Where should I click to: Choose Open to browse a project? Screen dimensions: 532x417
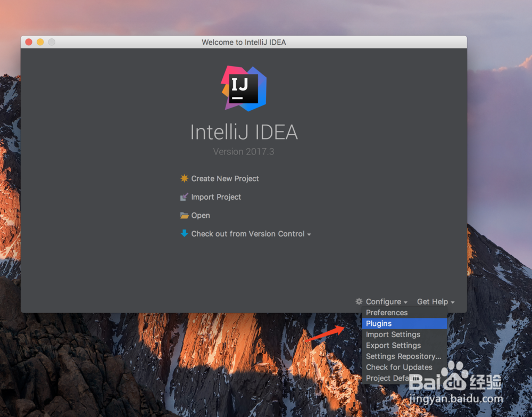(x=201, y=215)
